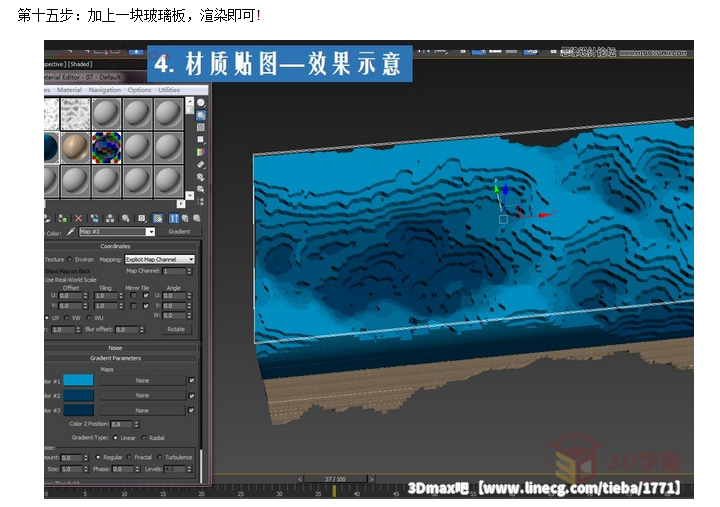The height and width of the screenshot is (507, 720).
Task: Click the Material/Map Navigator icon
Action: click(201, 201)
